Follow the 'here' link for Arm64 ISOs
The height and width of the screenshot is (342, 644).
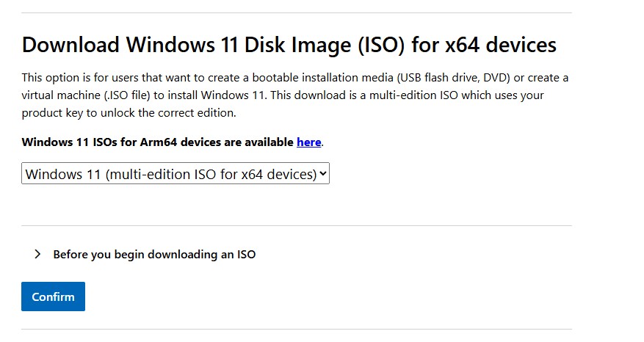(x=308, y=142)
